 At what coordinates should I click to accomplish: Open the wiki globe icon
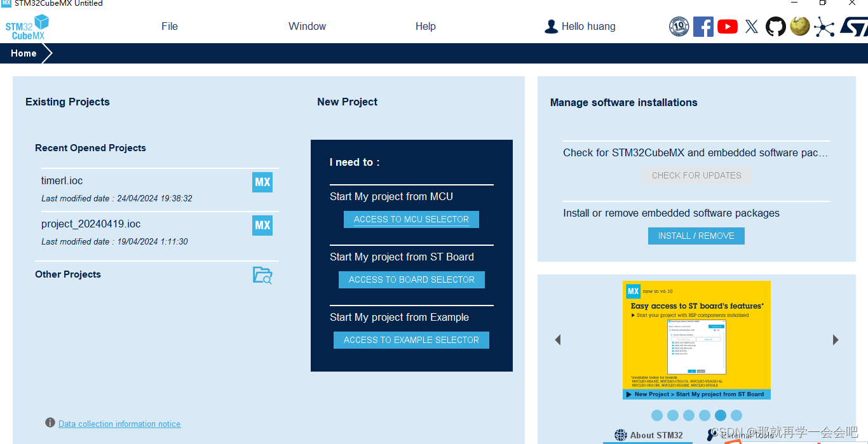tap(800, 26)
